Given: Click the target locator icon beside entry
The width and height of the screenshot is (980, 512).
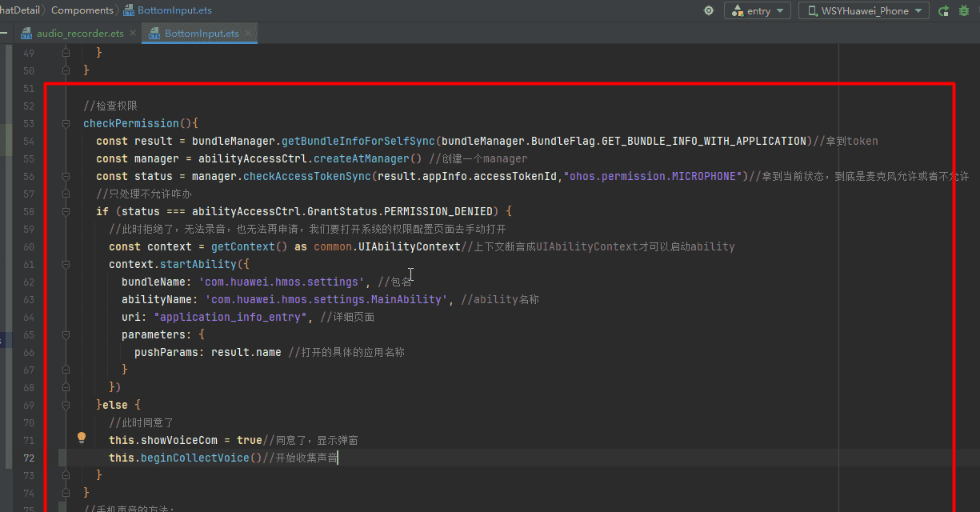Looking at the screenshot, I should 708,10.
